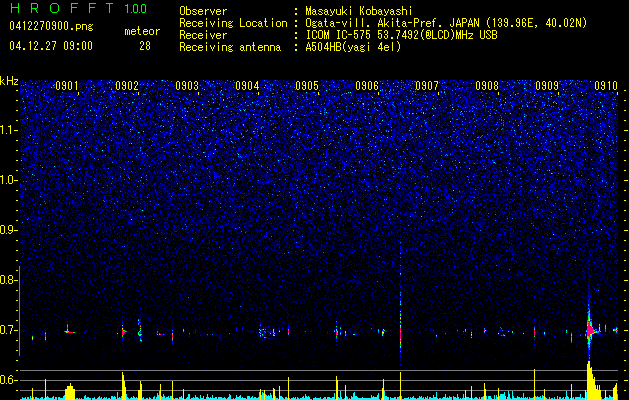Click the date stamp 04.12.27 09:00
The width and height of the screenshot is (629, 400).
click(51, 46)
